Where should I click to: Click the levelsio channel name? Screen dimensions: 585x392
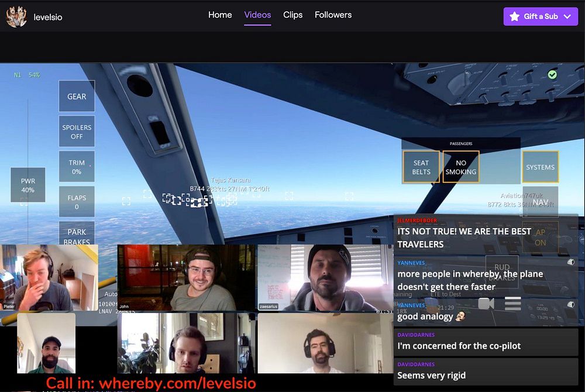tap(48, 17)
